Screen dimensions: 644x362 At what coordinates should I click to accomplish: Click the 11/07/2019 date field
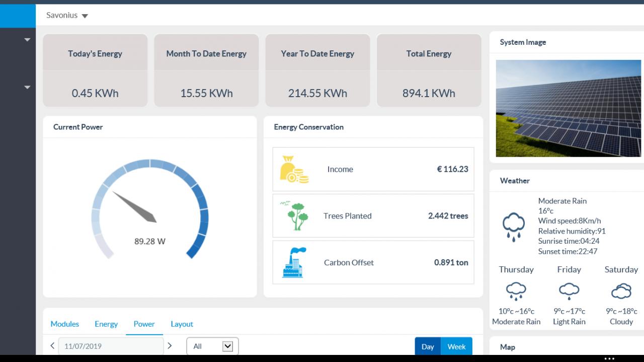pos(111,346)
